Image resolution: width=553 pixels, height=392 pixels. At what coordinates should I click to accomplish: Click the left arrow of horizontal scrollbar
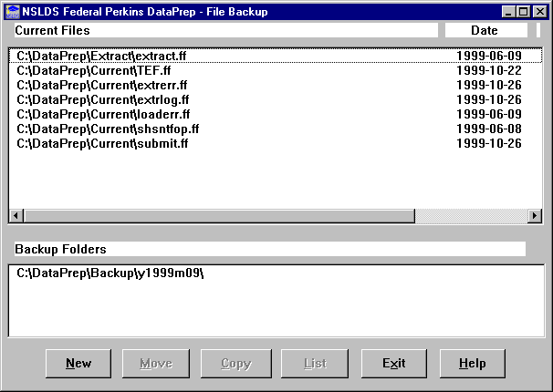point(16,215)
